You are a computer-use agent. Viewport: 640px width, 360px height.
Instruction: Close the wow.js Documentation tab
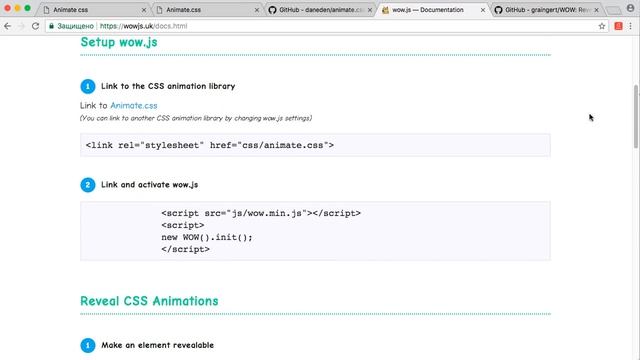483,10
